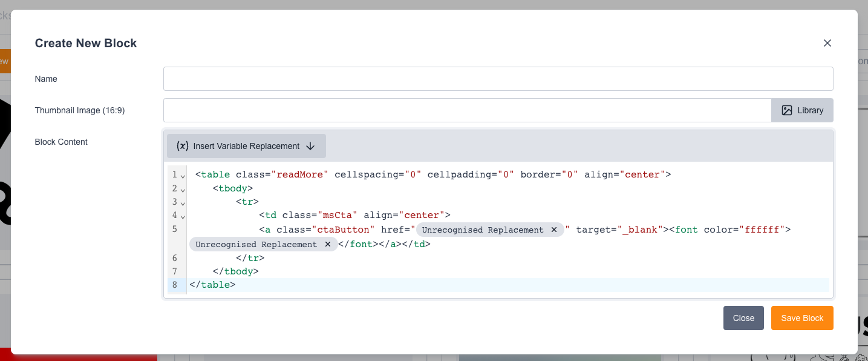Remove the Unrecognised Replacement chip inside href
This screenshot has height=361, width=868.
(x=553, y=230)
